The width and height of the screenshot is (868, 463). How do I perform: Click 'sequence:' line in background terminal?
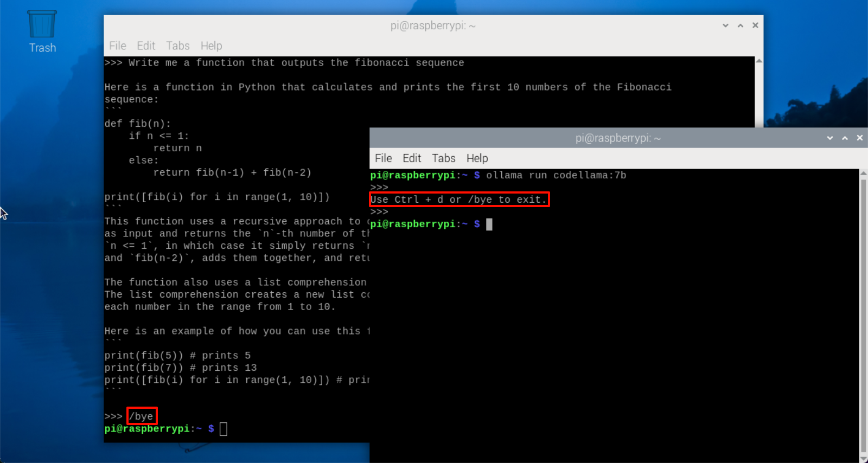pyautogui.click(x=131, y=99)
